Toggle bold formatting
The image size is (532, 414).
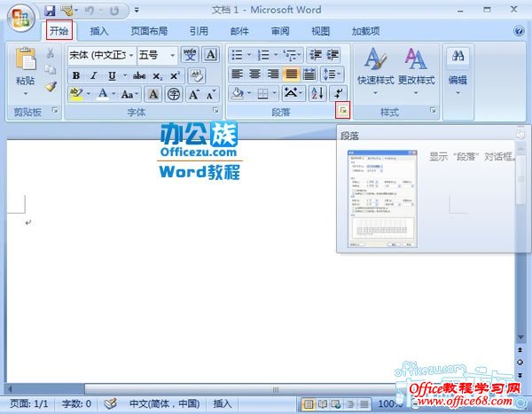click(76, 75)
